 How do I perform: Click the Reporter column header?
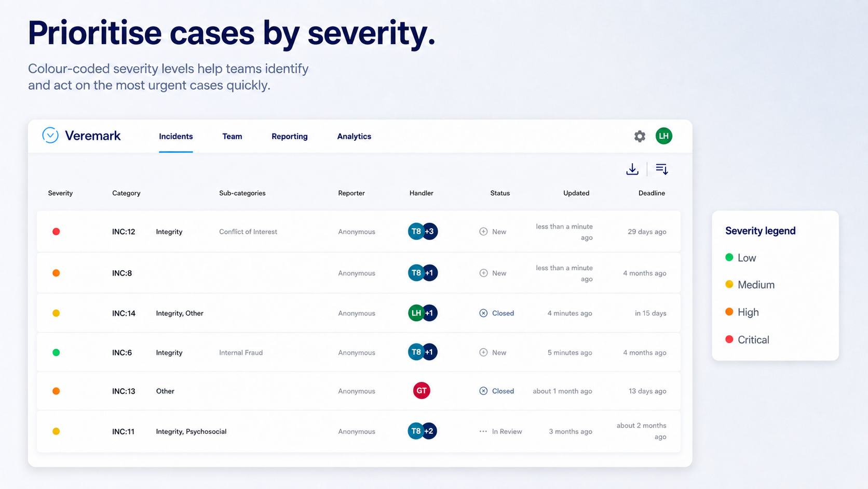(x=351, y=193)
